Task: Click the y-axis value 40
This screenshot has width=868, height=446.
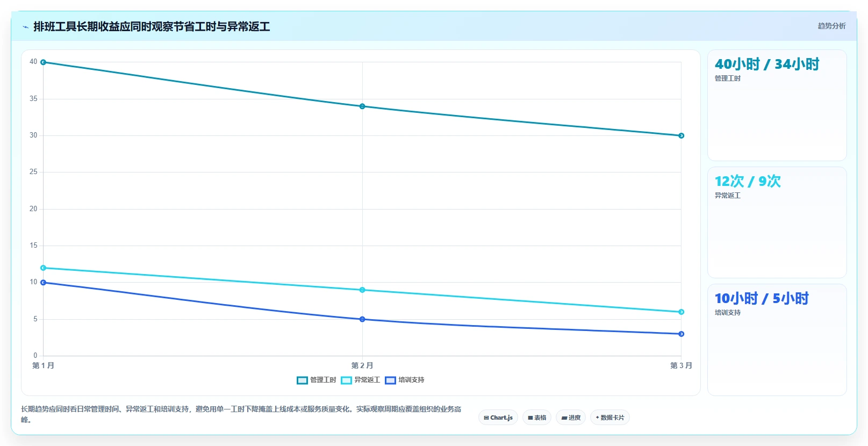Action: pos(33,62)
